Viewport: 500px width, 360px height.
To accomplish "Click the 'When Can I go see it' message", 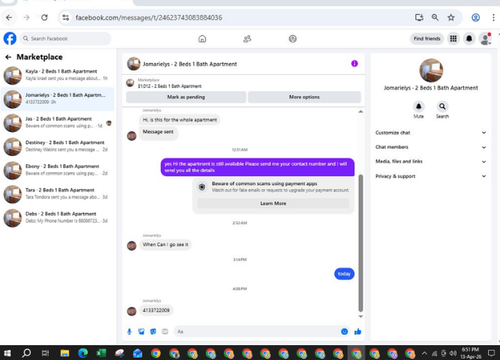I will [165, 245].
